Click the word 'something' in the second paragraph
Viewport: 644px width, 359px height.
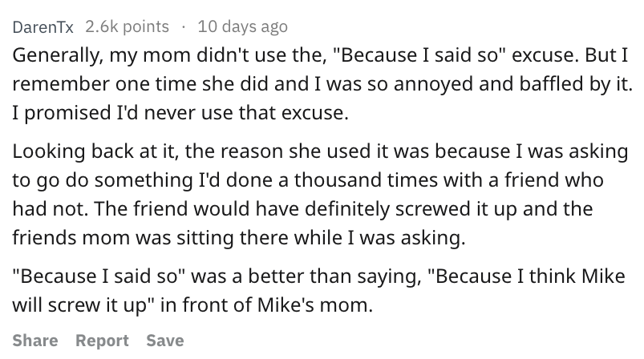(144, 180)
